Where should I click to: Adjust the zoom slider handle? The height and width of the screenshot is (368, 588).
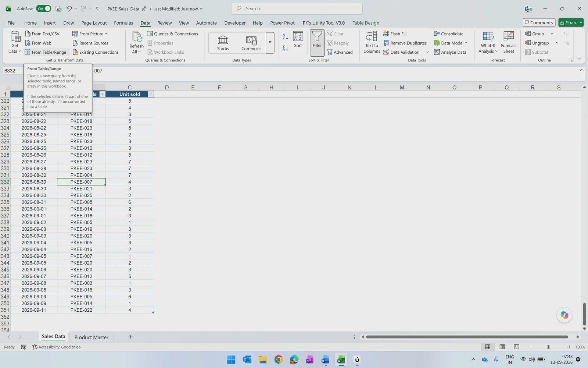548,347
